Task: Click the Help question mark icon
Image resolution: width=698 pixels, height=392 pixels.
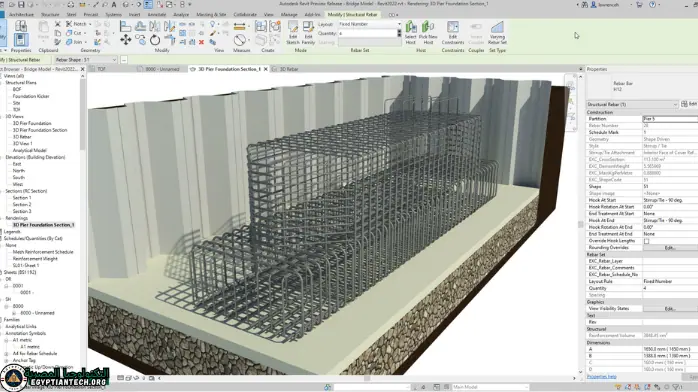Action: click(x=653, y=4)
